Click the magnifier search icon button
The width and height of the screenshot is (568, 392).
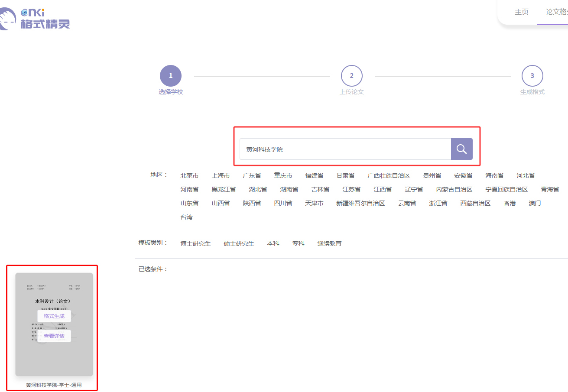(x=461, y=149)
